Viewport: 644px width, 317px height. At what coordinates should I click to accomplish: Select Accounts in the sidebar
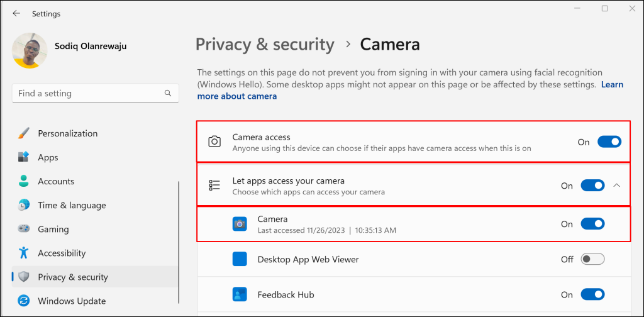pyautogui.click(x=56, y=182)
